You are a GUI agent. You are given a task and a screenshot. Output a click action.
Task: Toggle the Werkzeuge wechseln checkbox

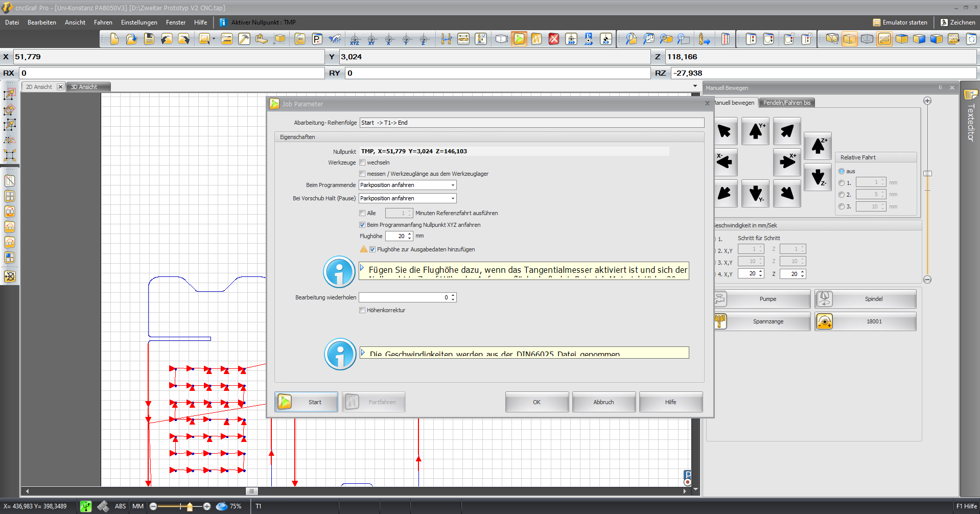[362, 162]
